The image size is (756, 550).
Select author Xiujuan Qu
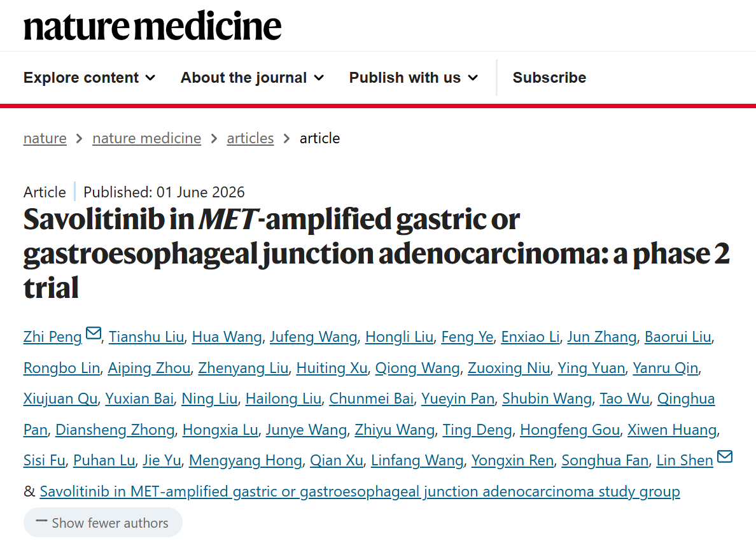[x=60, y=399]
